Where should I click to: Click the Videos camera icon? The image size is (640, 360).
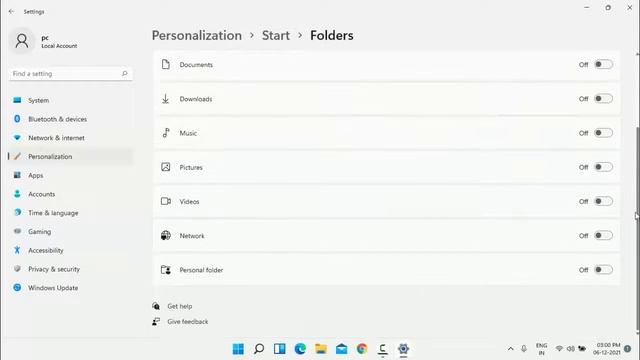(x=166, y=201)
